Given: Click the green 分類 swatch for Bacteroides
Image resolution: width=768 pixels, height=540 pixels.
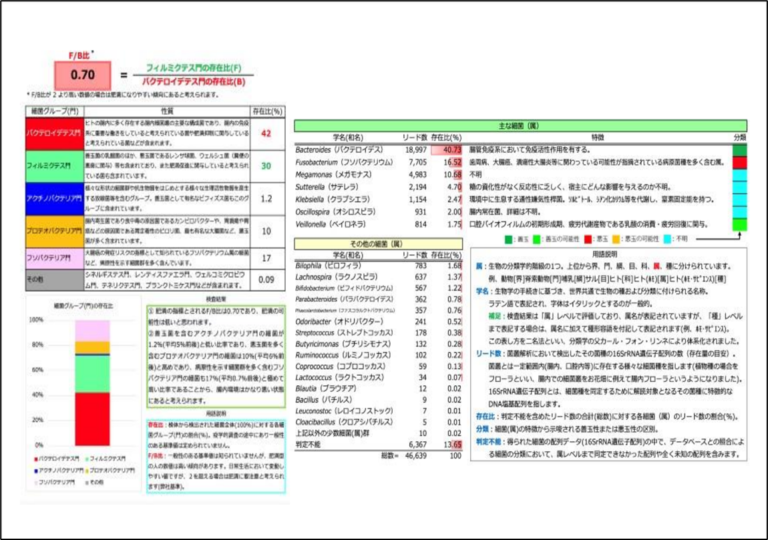Looking at the screenshot, I should [x=739, y=149].
